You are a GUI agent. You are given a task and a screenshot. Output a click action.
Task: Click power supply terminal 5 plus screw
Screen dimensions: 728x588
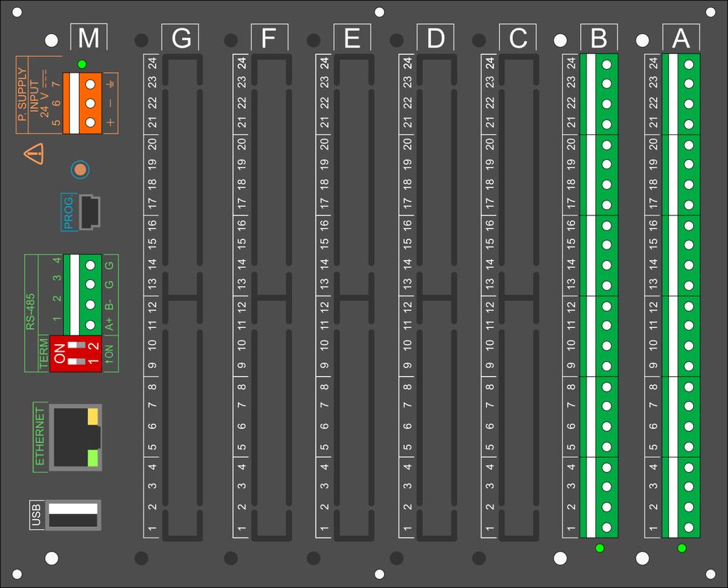point(90,122)
